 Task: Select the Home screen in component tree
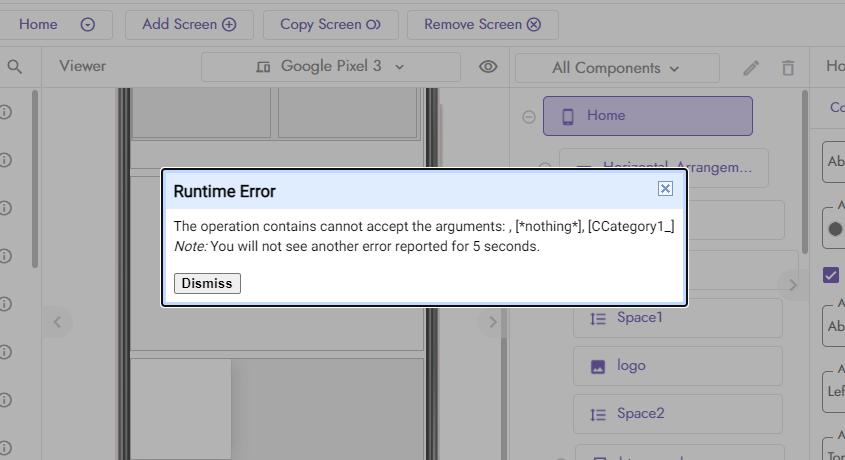point(648,116)
